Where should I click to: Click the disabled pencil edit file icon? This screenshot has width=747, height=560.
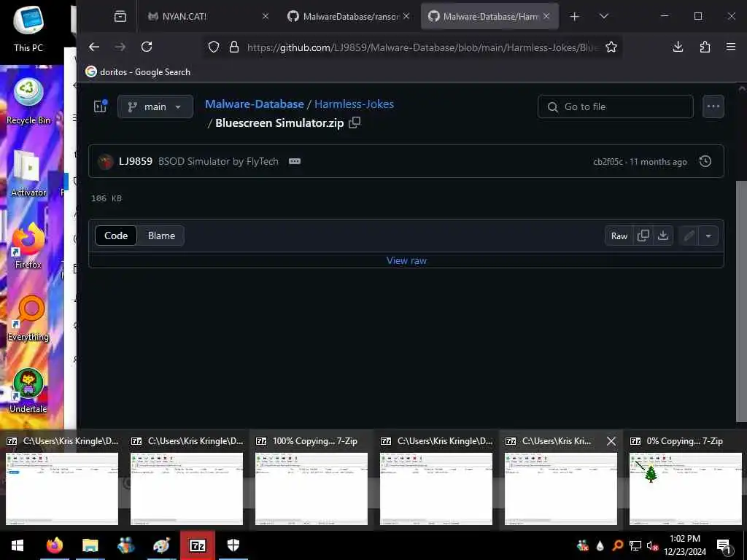[689, 236]
